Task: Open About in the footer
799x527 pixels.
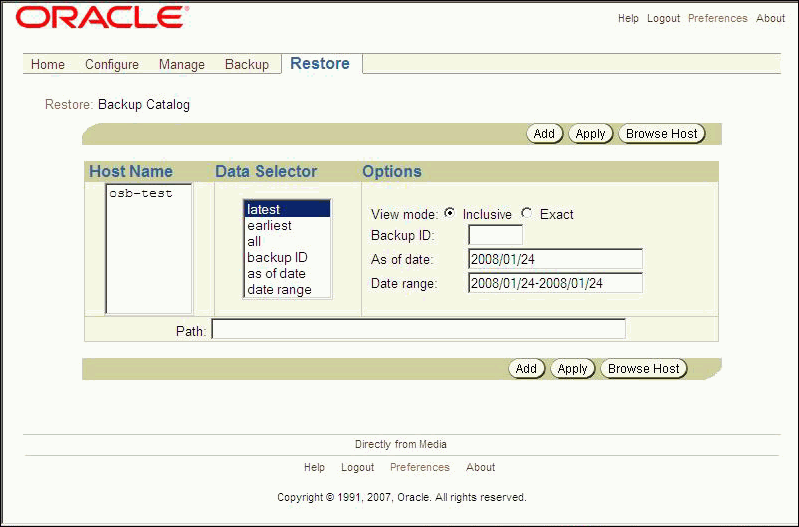Action: 481,467
